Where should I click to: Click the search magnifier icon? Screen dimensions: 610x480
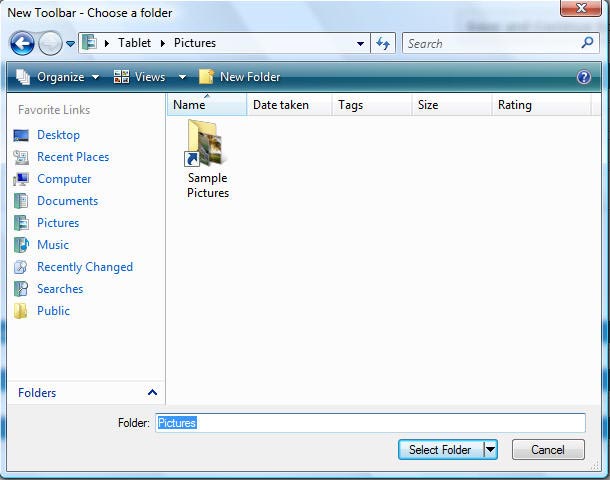pyautogui.click(x=587, y=43)
